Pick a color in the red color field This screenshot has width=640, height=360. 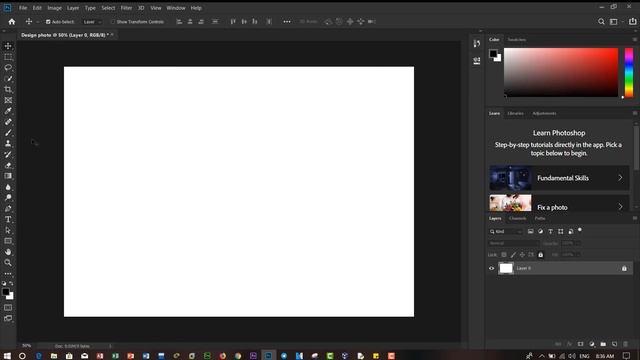[561, 72]
